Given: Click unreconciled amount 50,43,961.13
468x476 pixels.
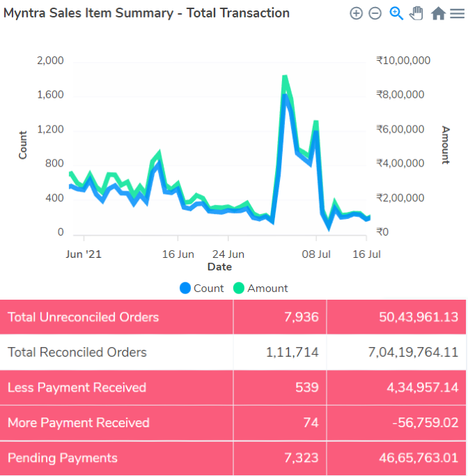Looking at the screenshot, I should (x=419, y=317).
